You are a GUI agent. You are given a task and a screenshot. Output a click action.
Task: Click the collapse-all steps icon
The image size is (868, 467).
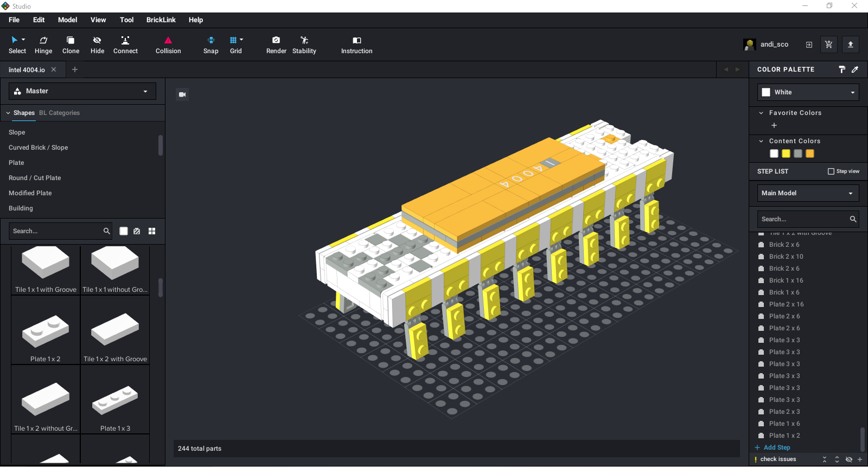point(825,459)
